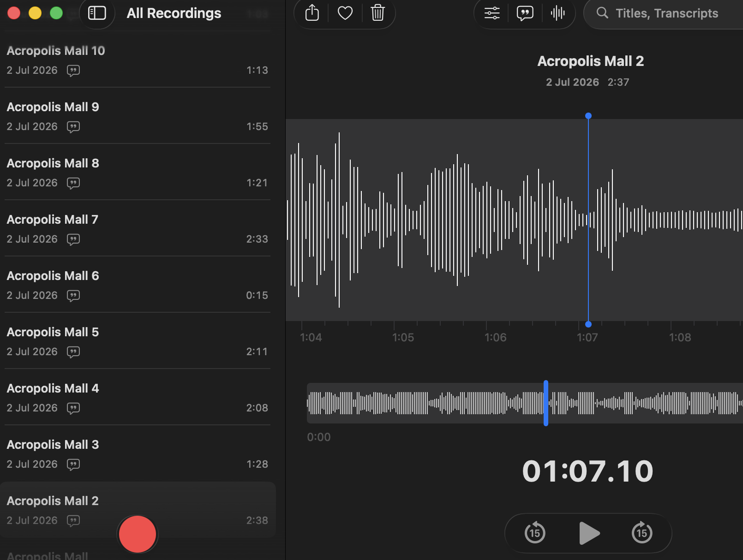Viewport: 743px width, 560px height.
Task: Click the playhead handle above detailed waveform
Action: pyautogui.click(x=588, y=116)
